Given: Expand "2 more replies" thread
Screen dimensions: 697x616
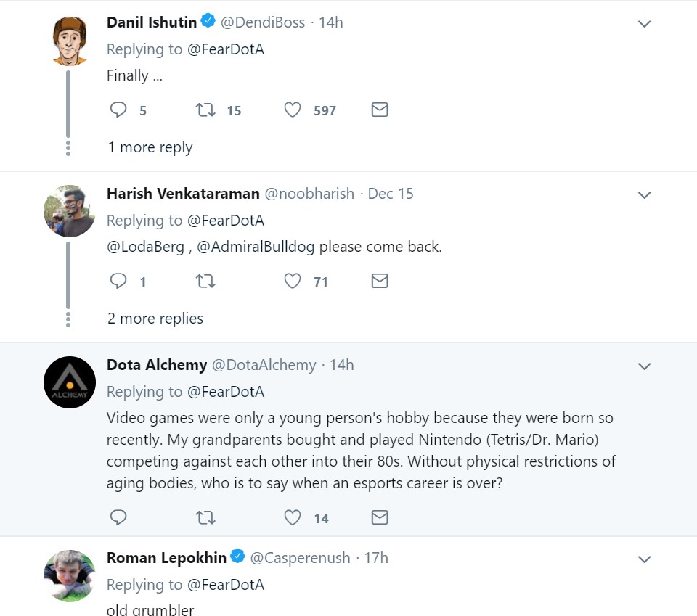Looking at the screenshot, I should pos(155,319).
